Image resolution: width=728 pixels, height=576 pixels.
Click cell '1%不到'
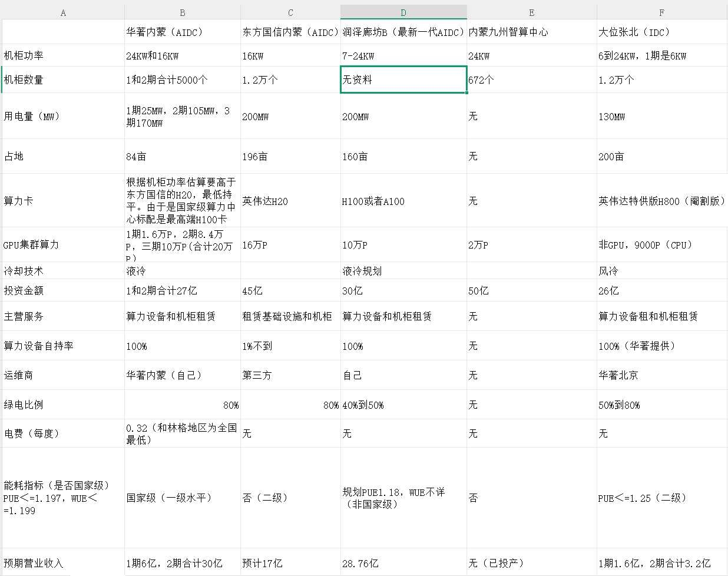(290, 346)
